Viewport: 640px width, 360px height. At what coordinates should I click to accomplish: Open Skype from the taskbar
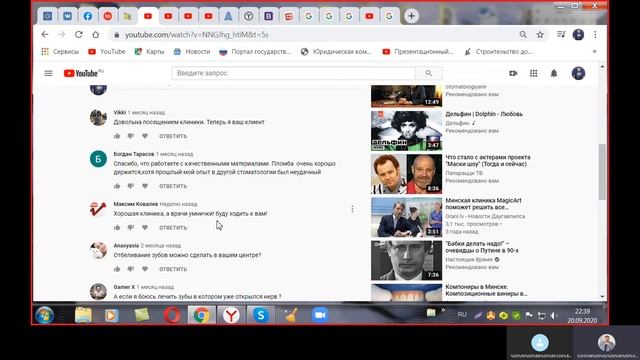click(260, 316)
